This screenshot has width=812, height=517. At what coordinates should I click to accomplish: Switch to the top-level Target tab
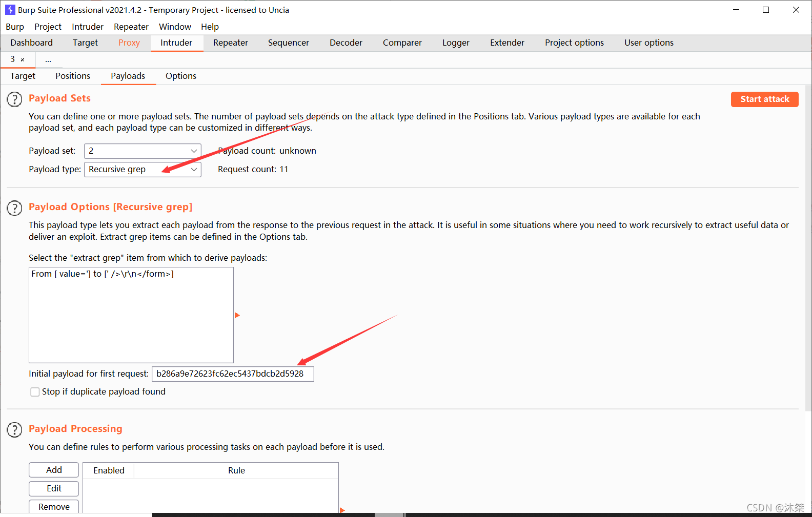(85, 43)
